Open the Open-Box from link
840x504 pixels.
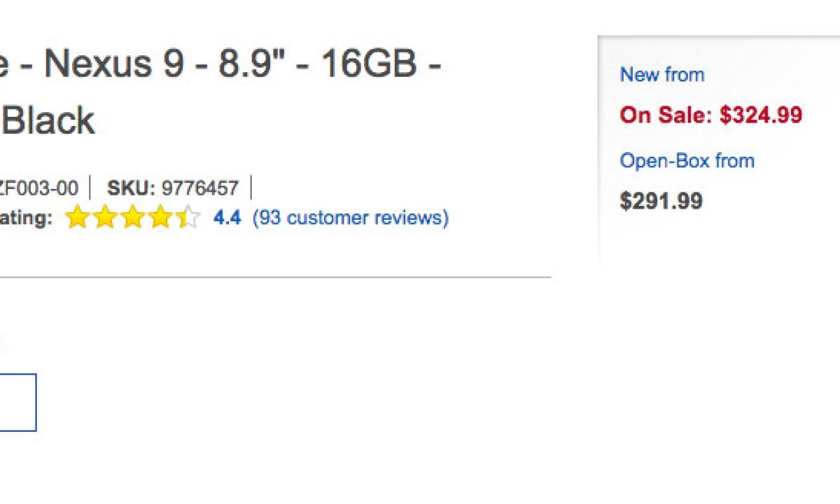click(687, 161)
